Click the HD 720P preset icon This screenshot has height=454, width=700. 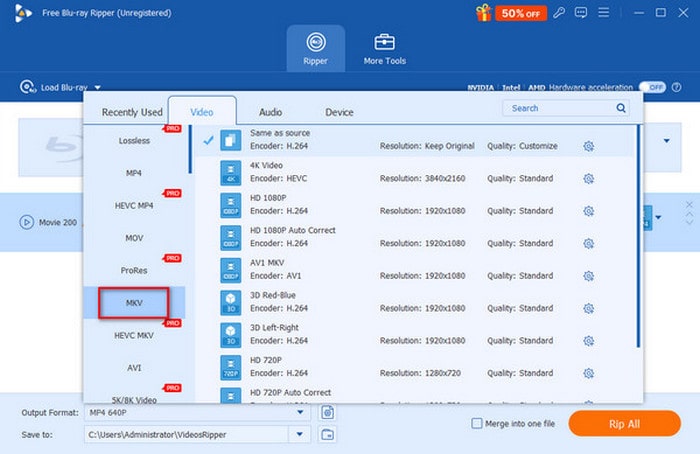tap(230, 368)
